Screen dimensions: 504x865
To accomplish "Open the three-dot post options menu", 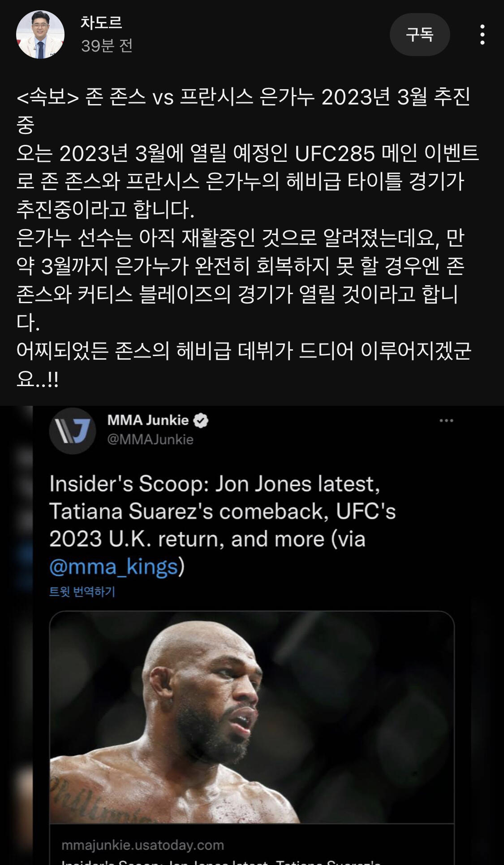I will pyautogui.click(x=482, y=35).
